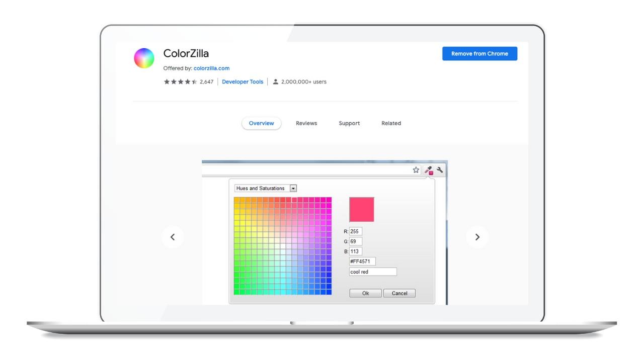
Task: Open the Reviews tab
Action: click(306, 123)
